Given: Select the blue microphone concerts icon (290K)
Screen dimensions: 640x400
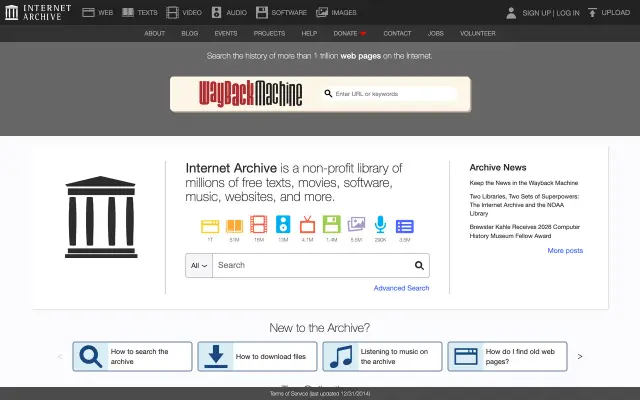Looking at the screenshot, I should [380, 224].
